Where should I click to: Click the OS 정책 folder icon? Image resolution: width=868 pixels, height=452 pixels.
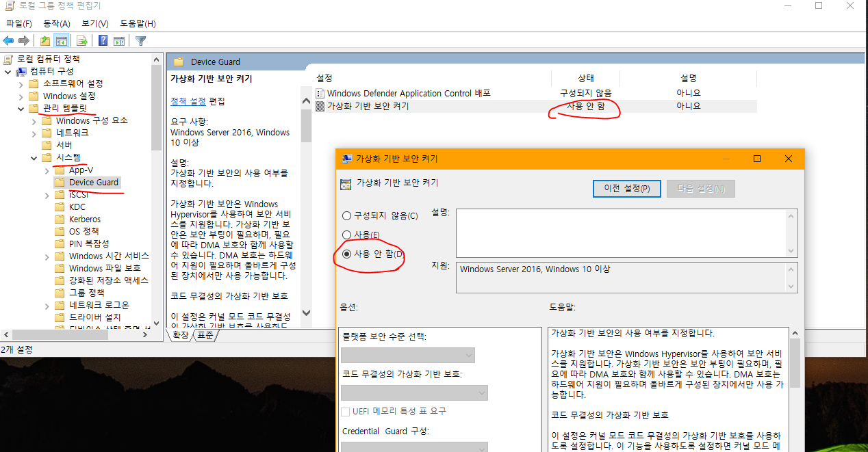[60, 231]
